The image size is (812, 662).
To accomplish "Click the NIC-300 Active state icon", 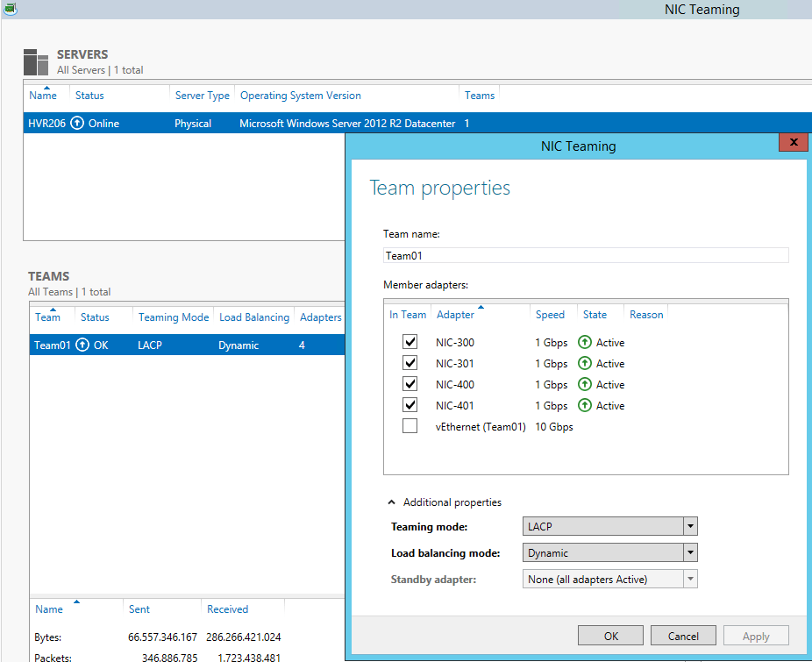I will tap(585, 342).
